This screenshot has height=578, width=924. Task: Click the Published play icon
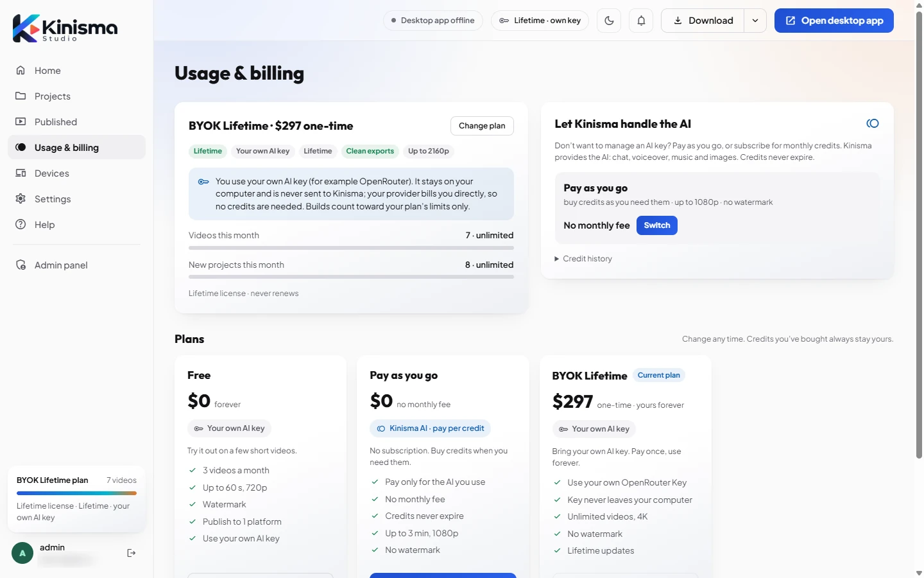point(21,122)
